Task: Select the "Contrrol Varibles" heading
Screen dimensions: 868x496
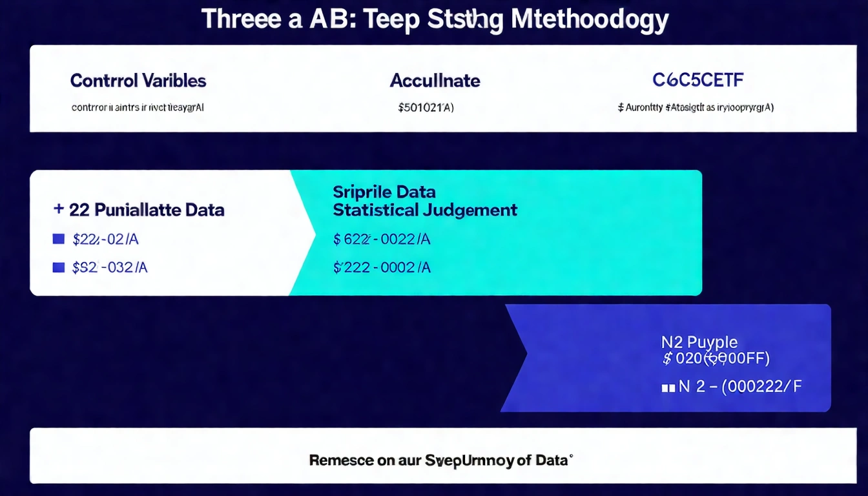Action: coord(138,81)
